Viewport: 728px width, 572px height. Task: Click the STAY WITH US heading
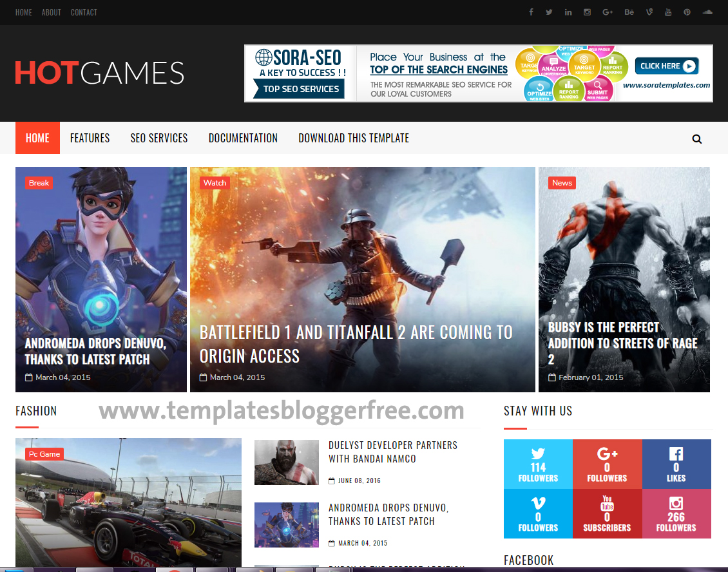(538, 411)
